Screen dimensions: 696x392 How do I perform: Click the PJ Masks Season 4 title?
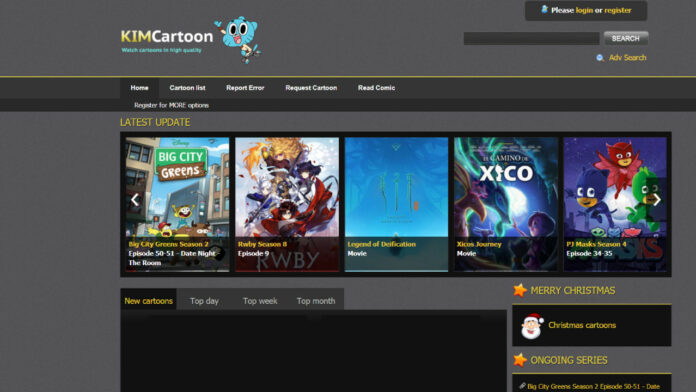(x=596, y=244)
